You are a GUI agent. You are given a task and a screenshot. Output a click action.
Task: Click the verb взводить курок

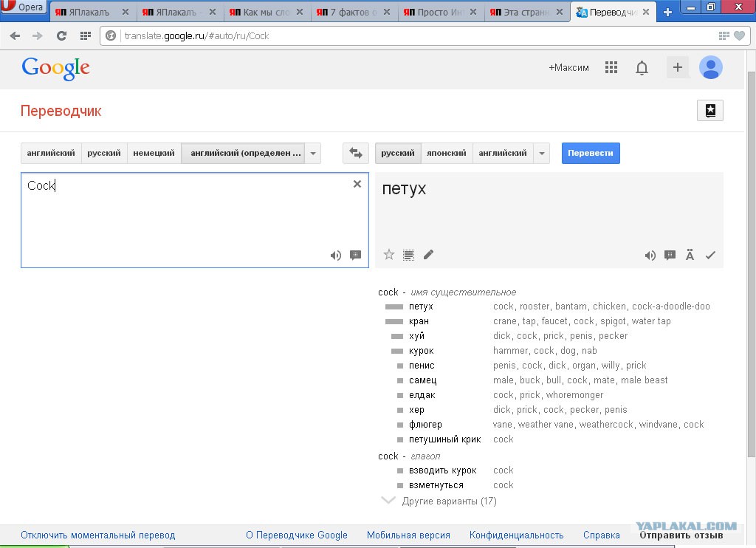tap(443, 470)
